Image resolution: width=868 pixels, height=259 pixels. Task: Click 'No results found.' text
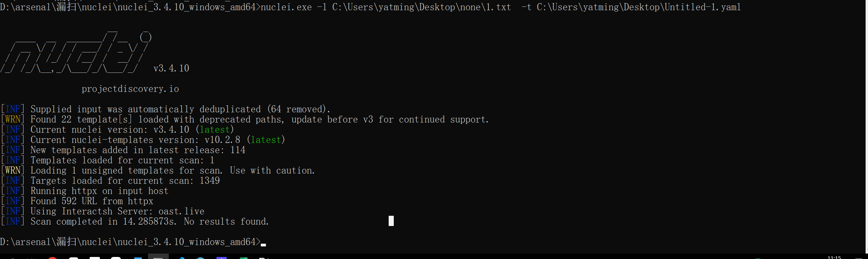pos(226,222)
